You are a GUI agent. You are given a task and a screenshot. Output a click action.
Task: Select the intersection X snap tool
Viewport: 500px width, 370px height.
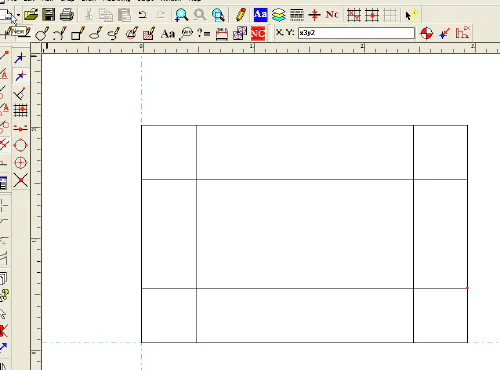pyautogui.click(x=20, y=180)
